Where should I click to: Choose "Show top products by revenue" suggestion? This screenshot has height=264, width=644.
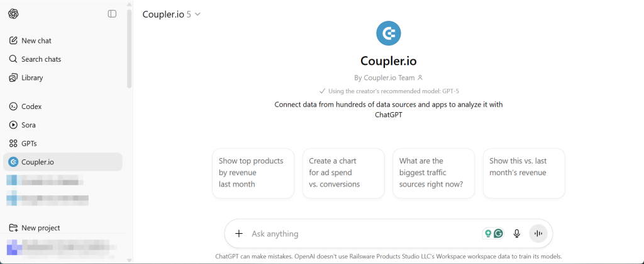click(253, 173)
